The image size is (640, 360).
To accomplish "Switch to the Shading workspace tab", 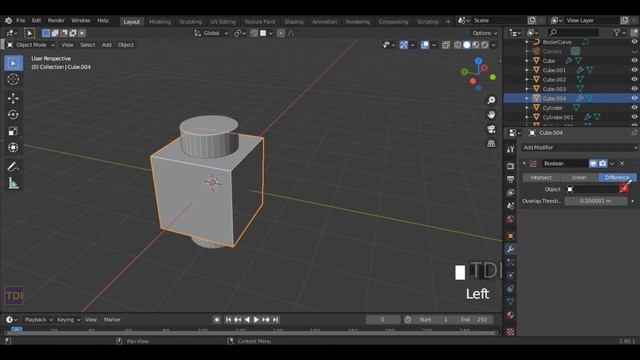I will point(294,22).
